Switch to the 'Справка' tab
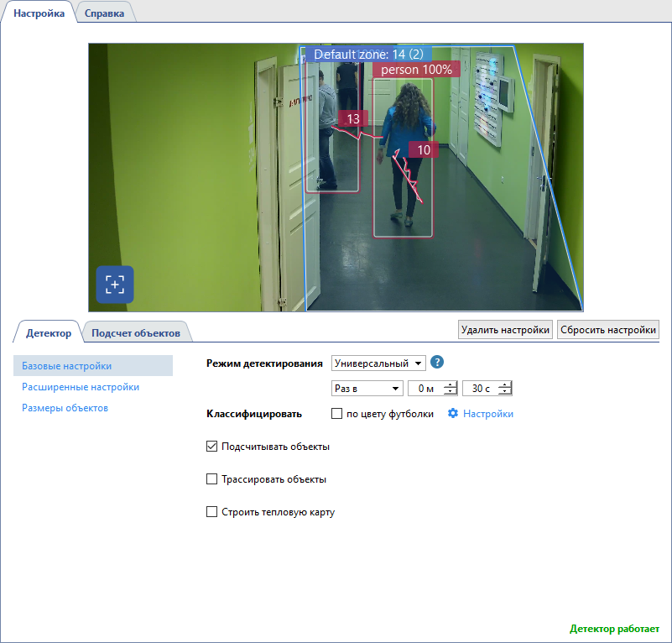 pyautogui.click(x=105, y=14)
